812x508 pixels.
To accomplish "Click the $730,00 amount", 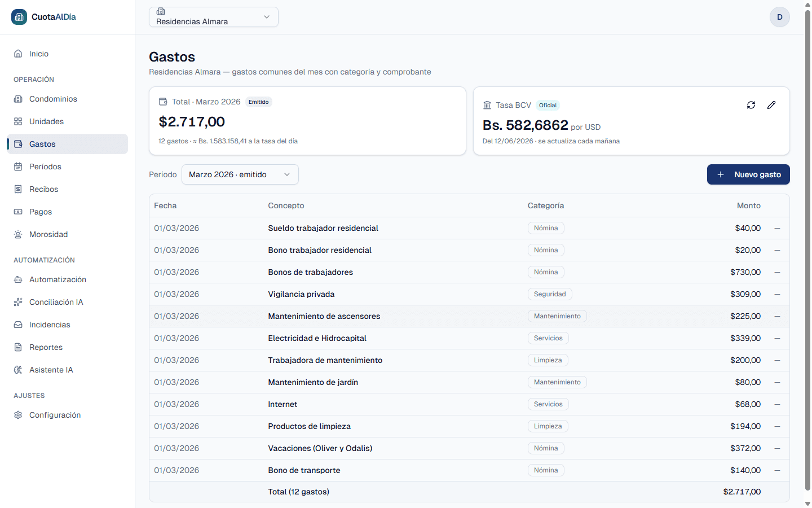I will click(745, 272).
